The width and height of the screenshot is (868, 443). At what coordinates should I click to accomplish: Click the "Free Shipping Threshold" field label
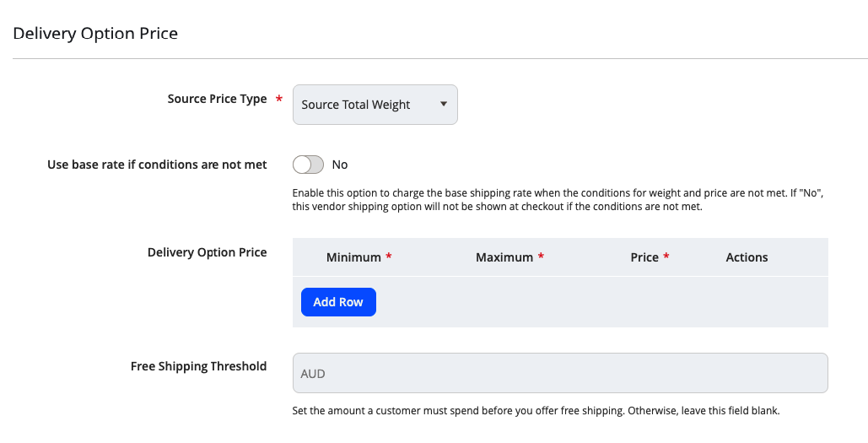click(x=198, y=366)
